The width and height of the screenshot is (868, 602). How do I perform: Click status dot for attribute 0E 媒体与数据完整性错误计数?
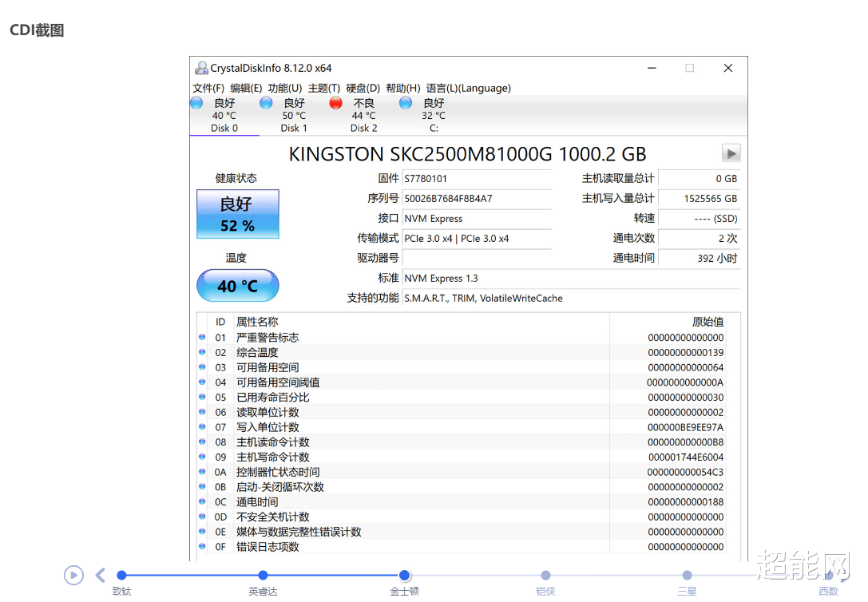[x=202, y=531]
